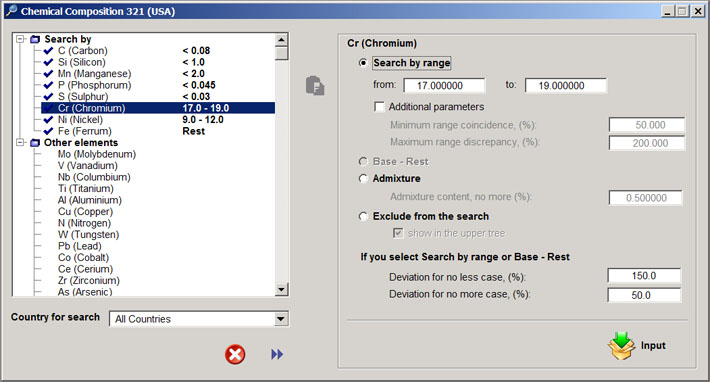
Task: Click the to value field 19.000000
Action: (x=566, y=86)
